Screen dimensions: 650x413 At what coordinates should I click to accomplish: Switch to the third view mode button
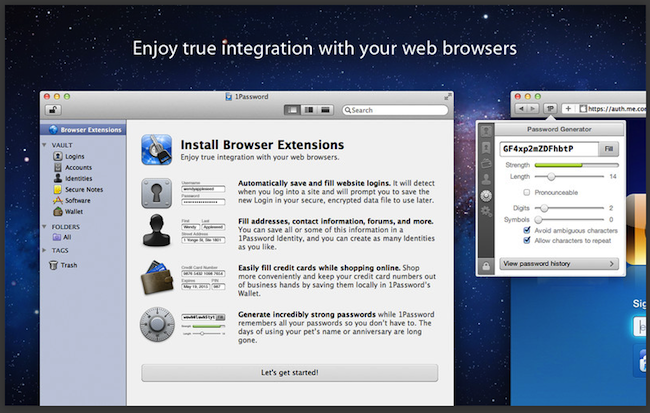(x=325, y=110)
